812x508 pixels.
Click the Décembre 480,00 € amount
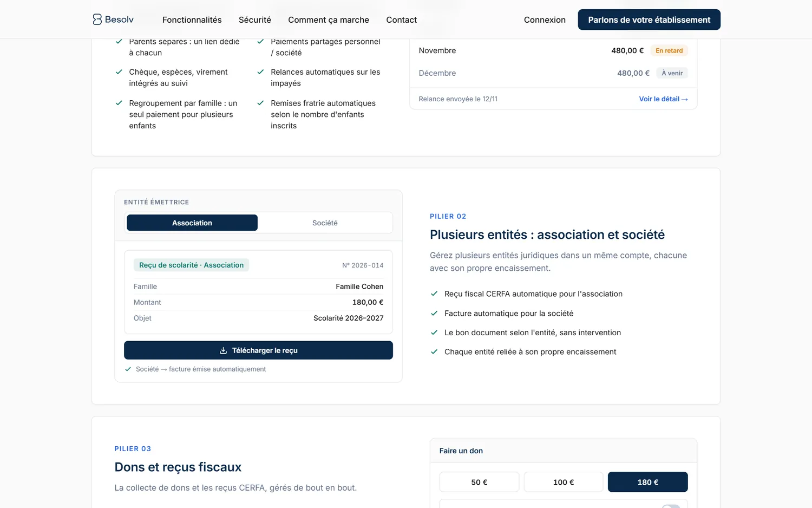coord(633,73)
